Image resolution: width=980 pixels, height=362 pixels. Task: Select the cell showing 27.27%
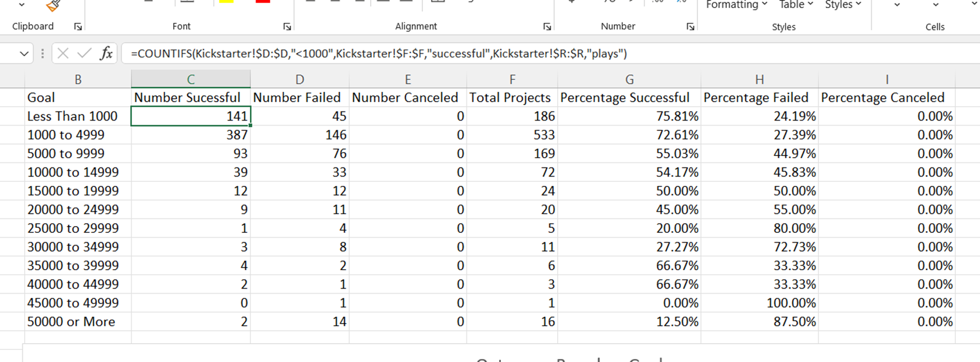click(629, 247)
